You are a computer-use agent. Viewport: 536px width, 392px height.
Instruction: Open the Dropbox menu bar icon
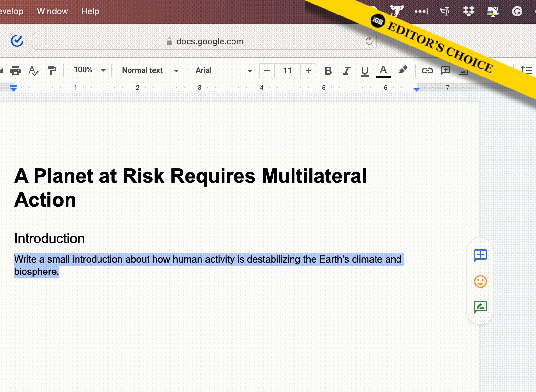pos(469,12)
